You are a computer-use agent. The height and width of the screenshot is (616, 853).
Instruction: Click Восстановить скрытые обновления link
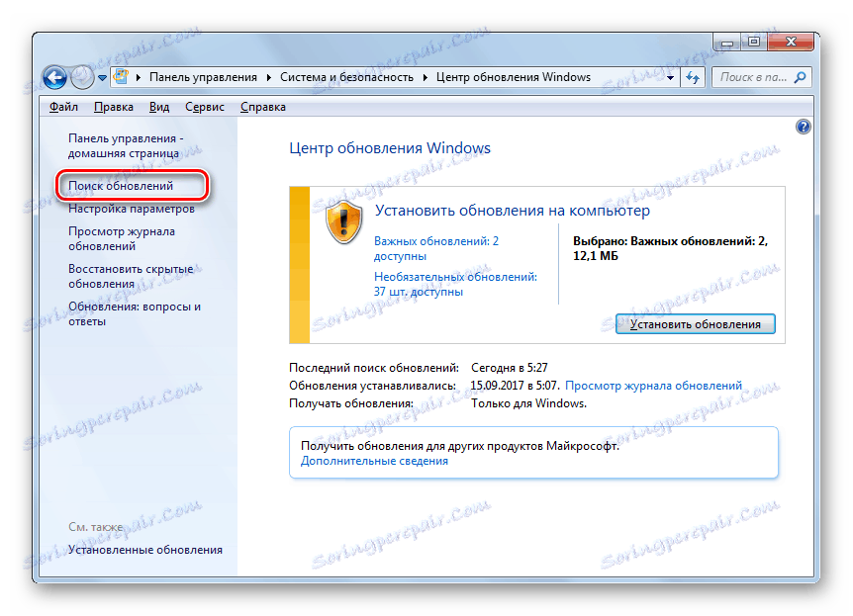(131, 276)
